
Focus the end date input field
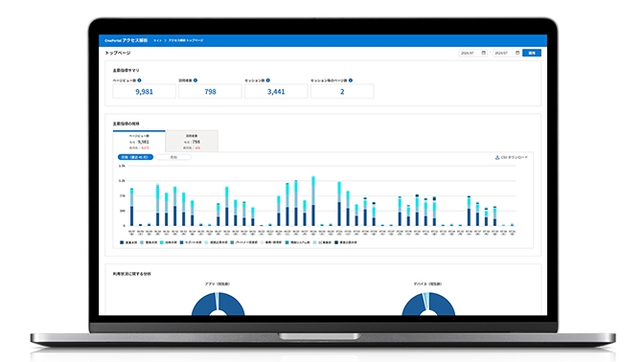click(507, 53)
